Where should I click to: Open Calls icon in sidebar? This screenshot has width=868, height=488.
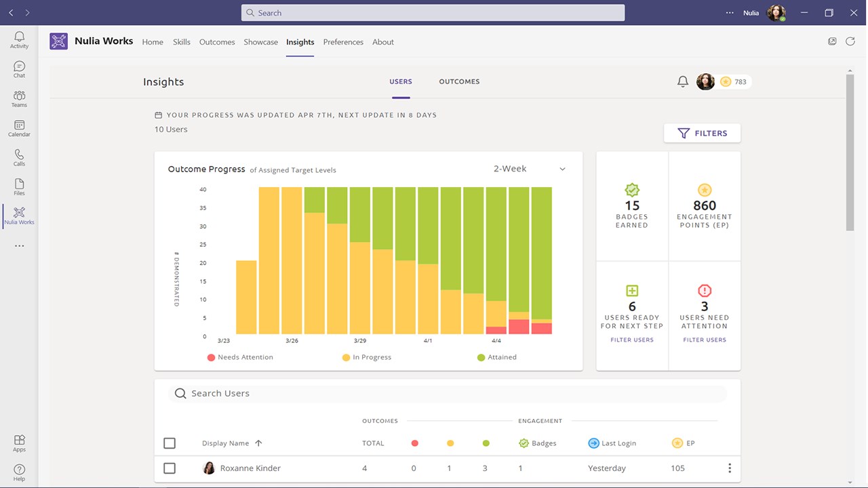[19, 157]
